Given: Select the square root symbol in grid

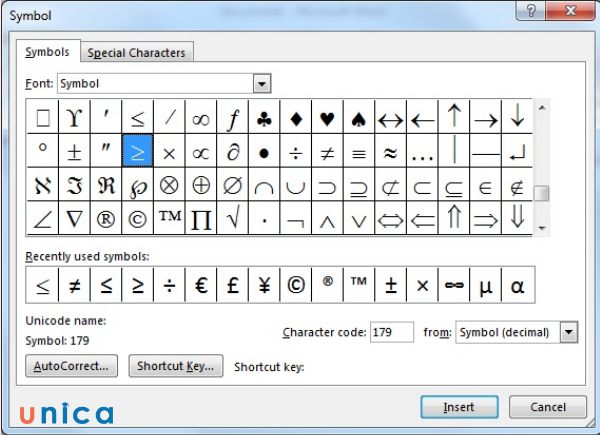Looking at the screenshot, I should (x=232, y=218).
